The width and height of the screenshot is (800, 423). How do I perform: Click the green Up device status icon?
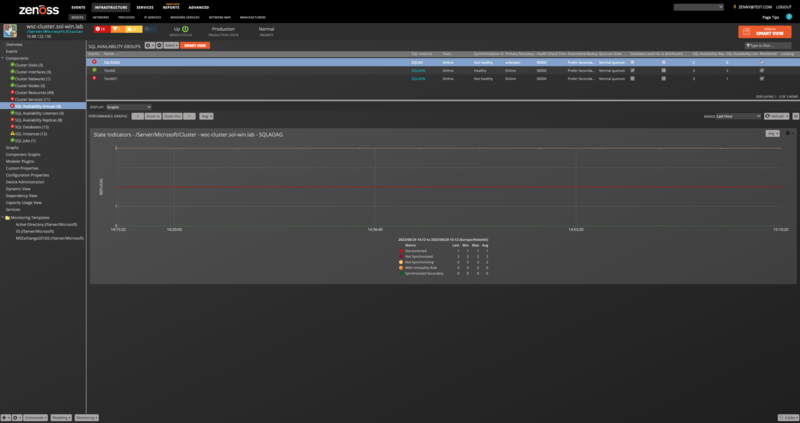pyautogui.click(x=185, y=29)
